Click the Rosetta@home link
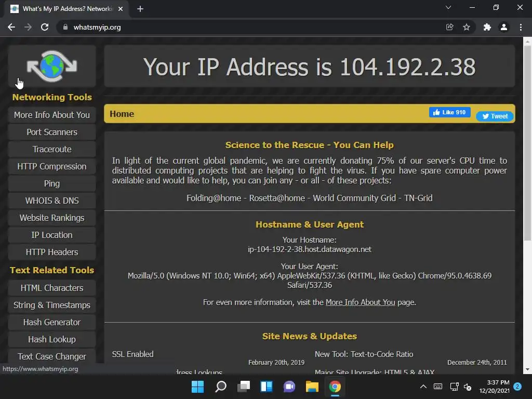 (x=277, y=198)
